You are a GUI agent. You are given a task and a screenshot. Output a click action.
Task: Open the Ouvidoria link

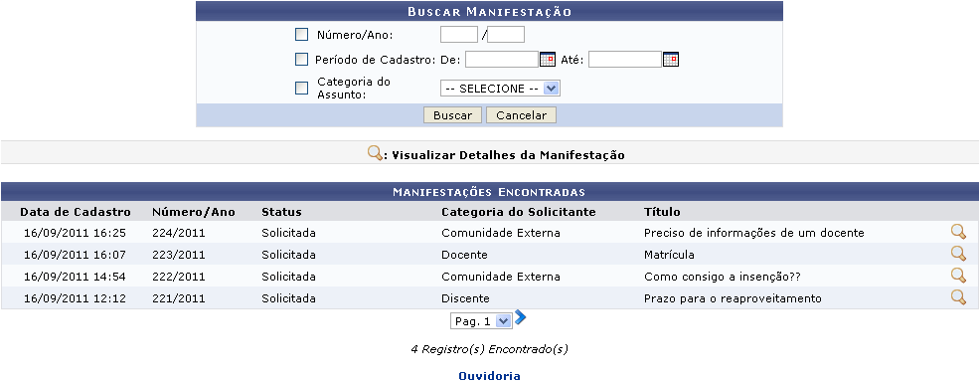click(489, 376)
